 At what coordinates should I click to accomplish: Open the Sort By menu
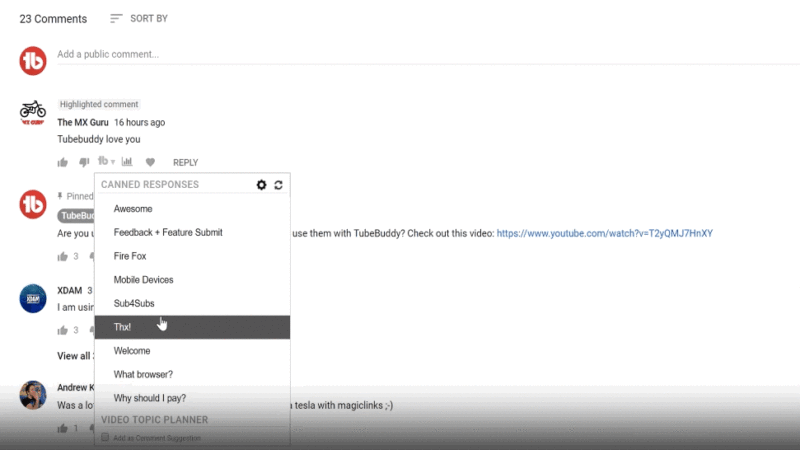138,19
